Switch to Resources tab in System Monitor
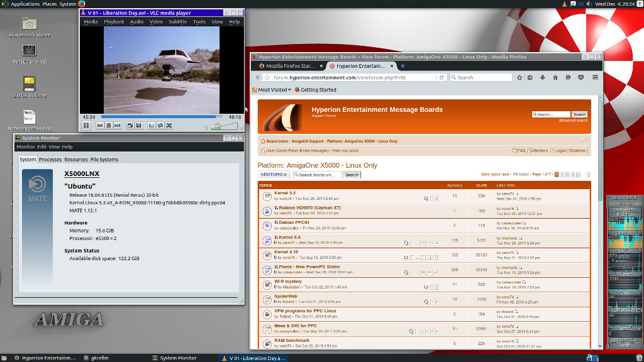Image resolution: width=644 pixels, height=362 pixels. pos(76,160)
